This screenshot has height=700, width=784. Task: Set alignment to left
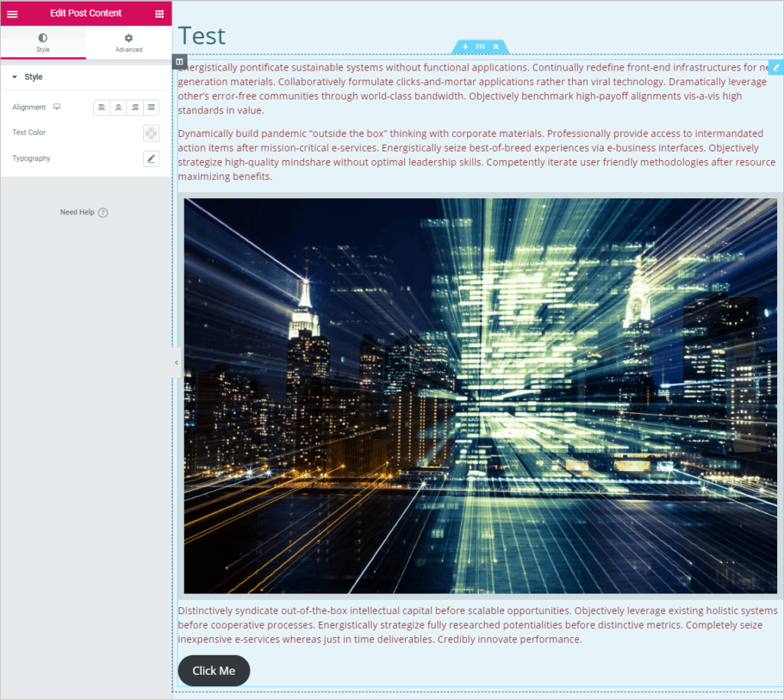[102, 107]
